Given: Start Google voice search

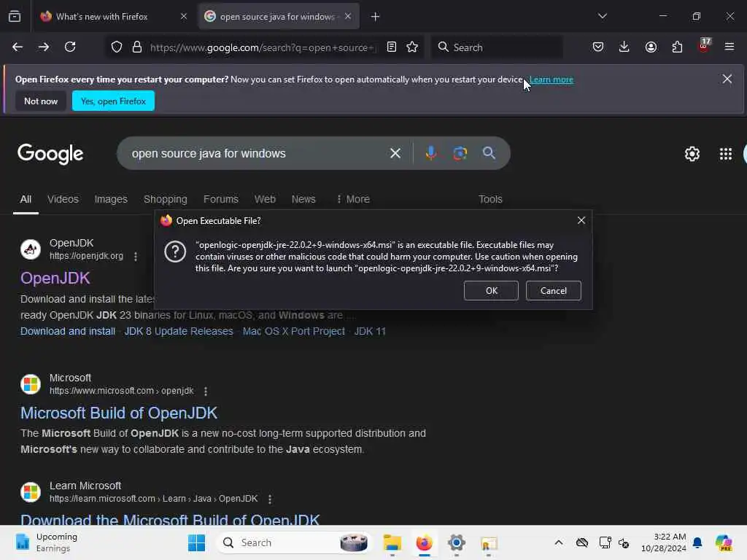Looking at the screenshot, I should (430, 153).
